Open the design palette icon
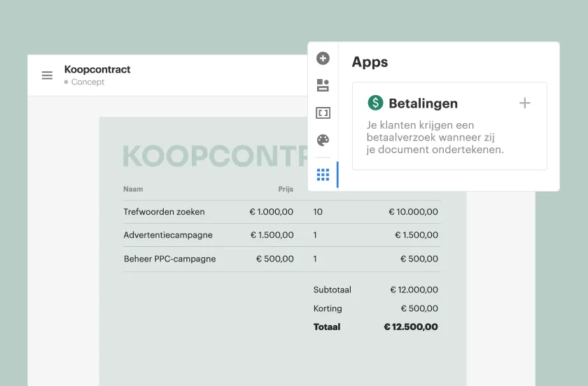 coord(323,140)
